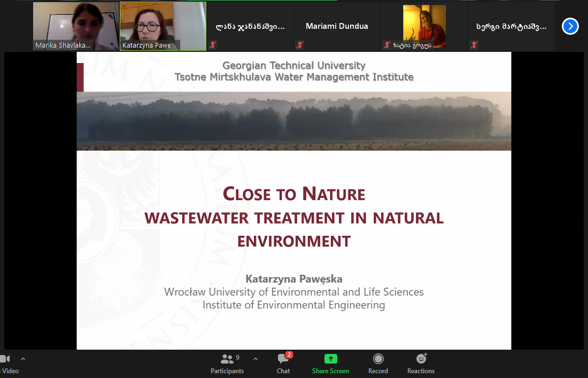This screenshot has height=378, width=588.
Task: Click the word "environment" in slide title
Action: click(x=294, y=241)
